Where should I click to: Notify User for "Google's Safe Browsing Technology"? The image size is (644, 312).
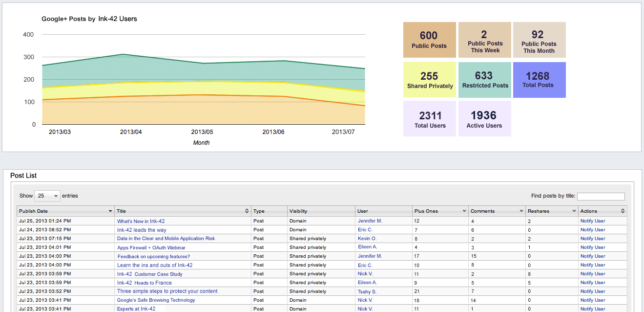pos(593,300)
